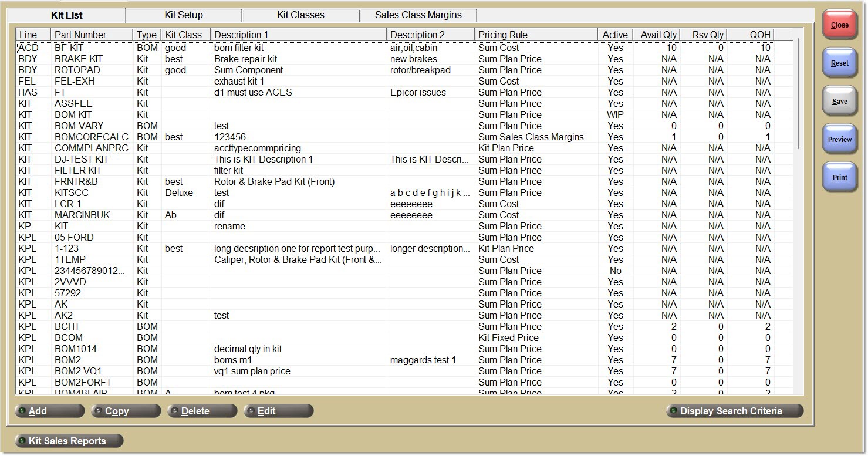The height and width of the screenshot is (456, 868).
Task: Show Display Search Criteria
Action: [x=734, y=411]
